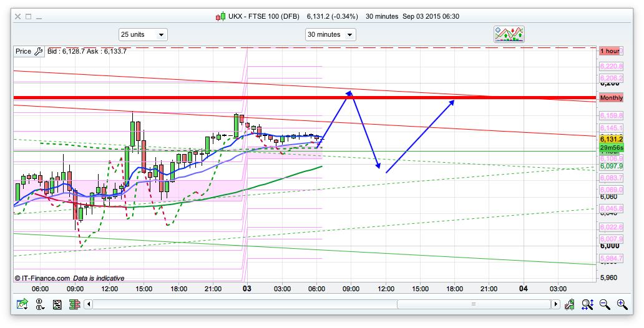
Task: Click the auto-fit zoom magnifier icon
Action: click(587, 304)
